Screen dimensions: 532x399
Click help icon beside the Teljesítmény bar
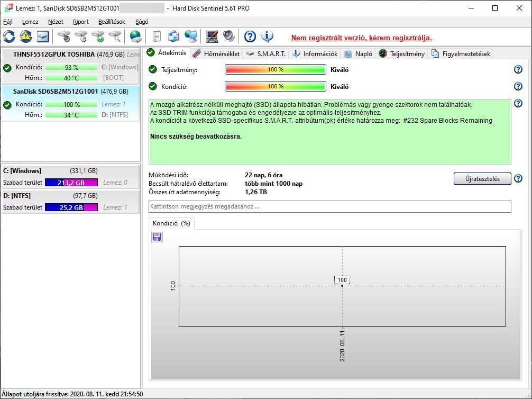[518, 69]
